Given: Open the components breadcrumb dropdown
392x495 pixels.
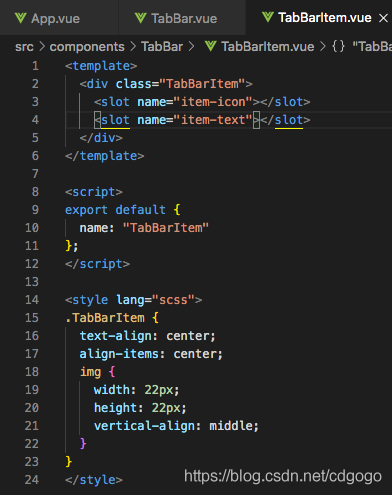Looking at the screenshot, I should [87, 47].
